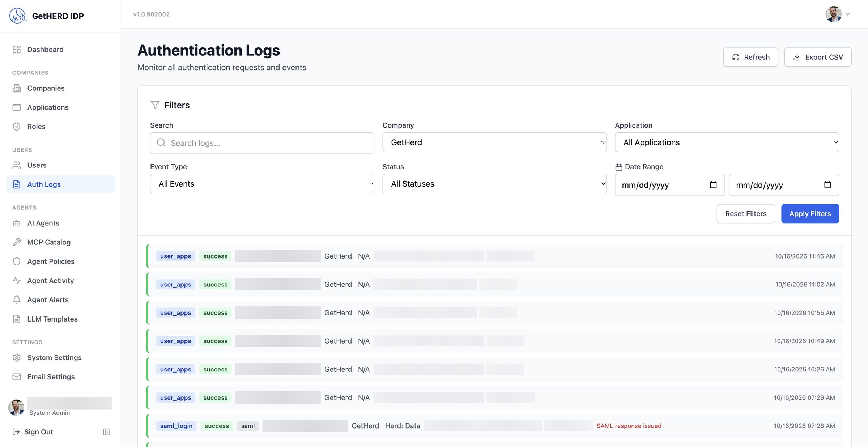Image resolution: width=868 pixels, height=447 pixels.
Task: Click the Agent Alerts bell icon
Action: tap(17, 300)
